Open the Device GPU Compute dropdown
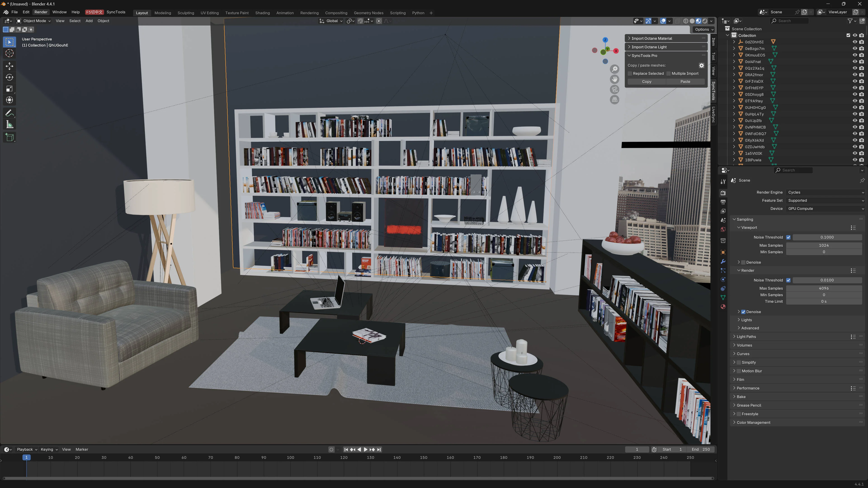This screenshot has width=868, height=488. [x=826, y=209]
